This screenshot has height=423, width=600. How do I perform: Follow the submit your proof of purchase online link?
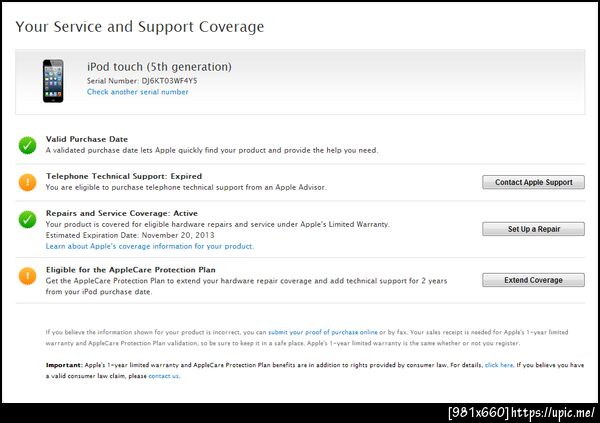tap(322, 332)
